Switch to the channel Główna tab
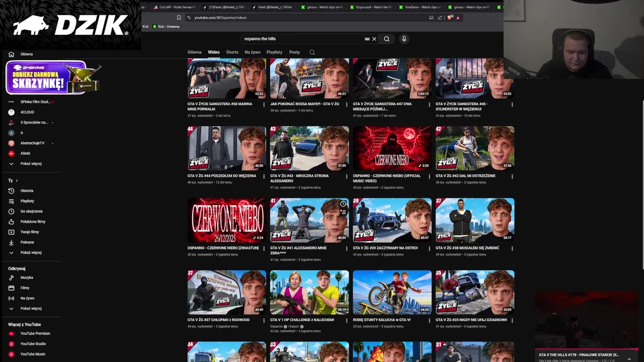The height and width of the screenshot is (362, 644). (194, 52)
